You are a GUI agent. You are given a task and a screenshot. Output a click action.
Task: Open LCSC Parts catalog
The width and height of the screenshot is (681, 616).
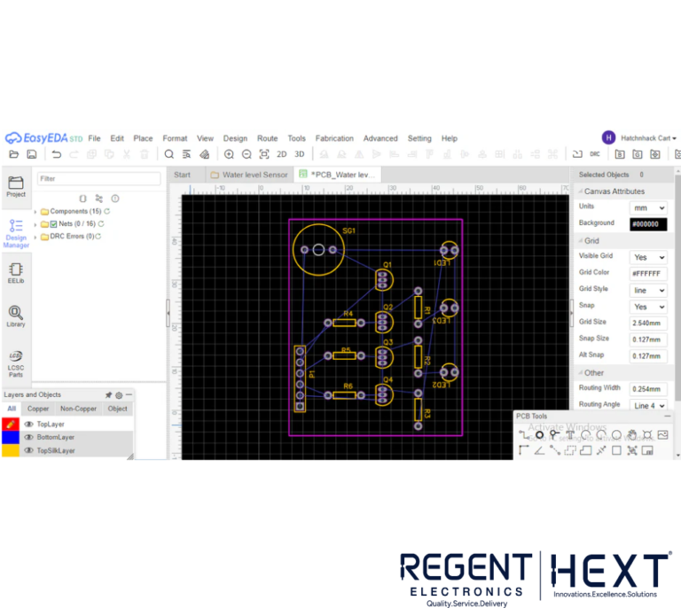click(16, 363)
